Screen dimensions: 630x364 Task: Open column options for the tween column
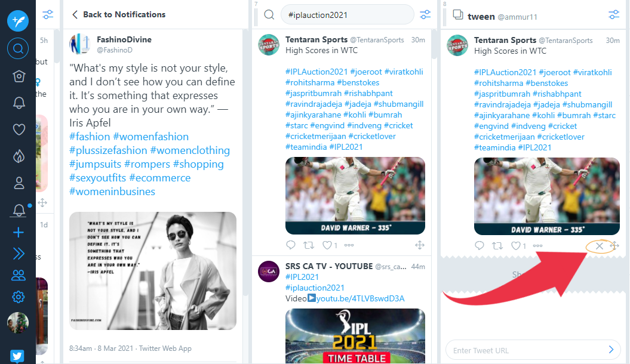[613, 15]
